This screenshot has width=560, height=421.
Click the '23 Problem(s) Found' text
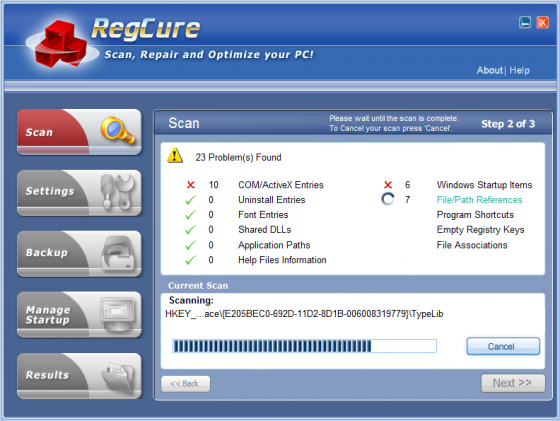(x=238, y=157)
